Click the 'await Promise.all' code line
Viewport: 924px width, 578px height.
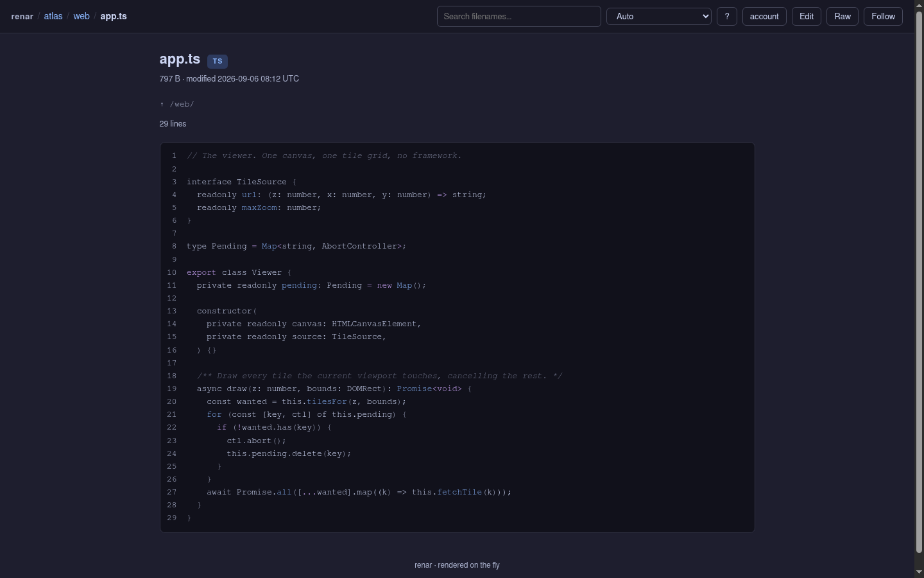(x=359, y=492)
